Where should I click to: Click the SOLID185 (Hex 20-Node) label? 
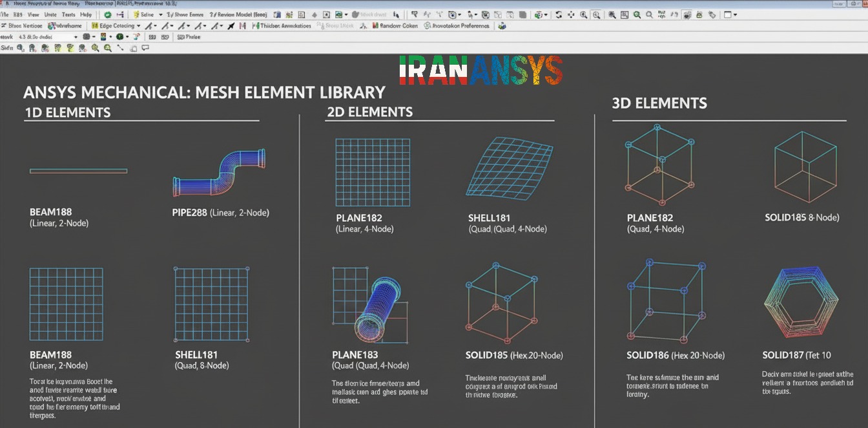[514, 356]
